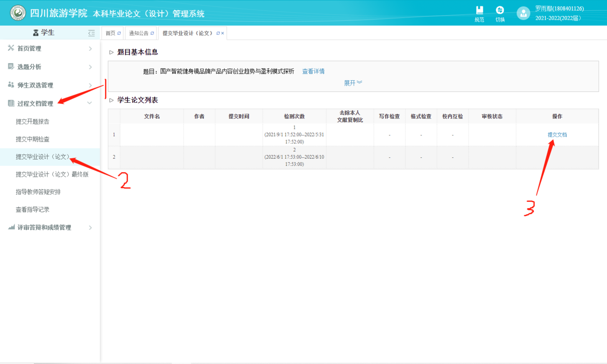
Task: Click the 审核状态 column header
Action: point(492,117)
